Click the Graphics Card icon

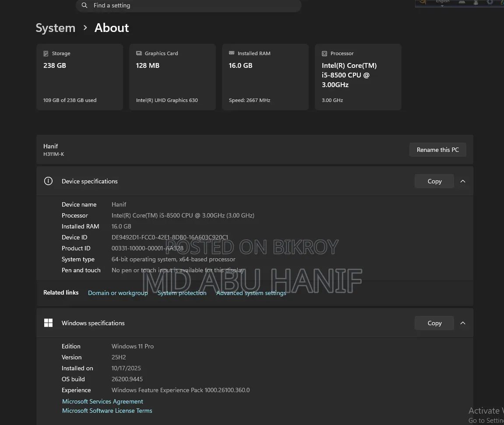tap(139, 53)
